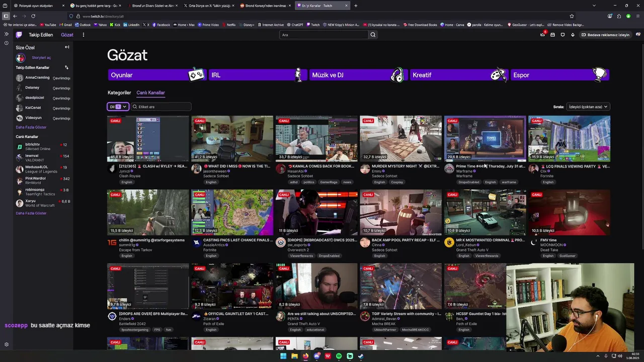The image size is (644, 362).
Task: Open the Jynxzi Clash Royale stream thumbnail
Action: 148,138
